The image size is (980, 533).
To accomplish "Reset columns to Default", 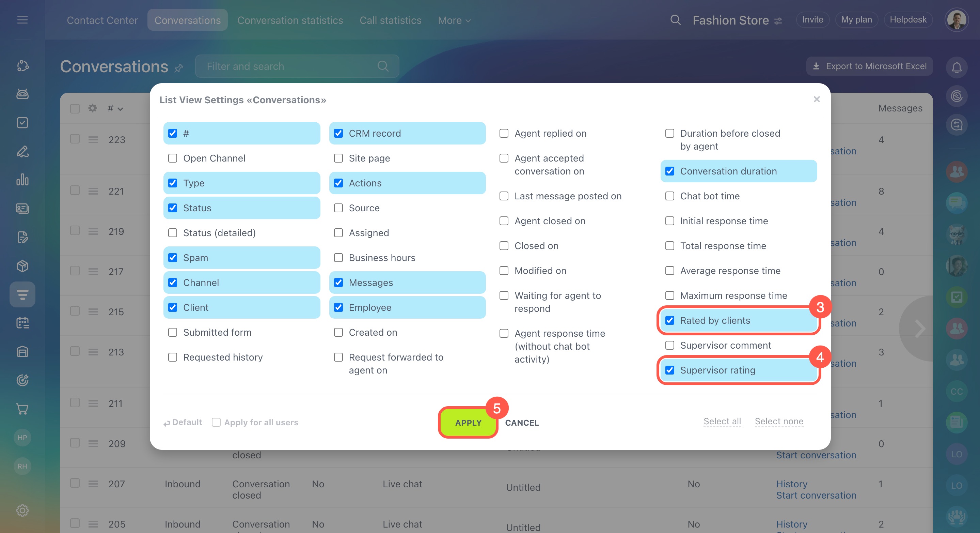I will (183, 422).
